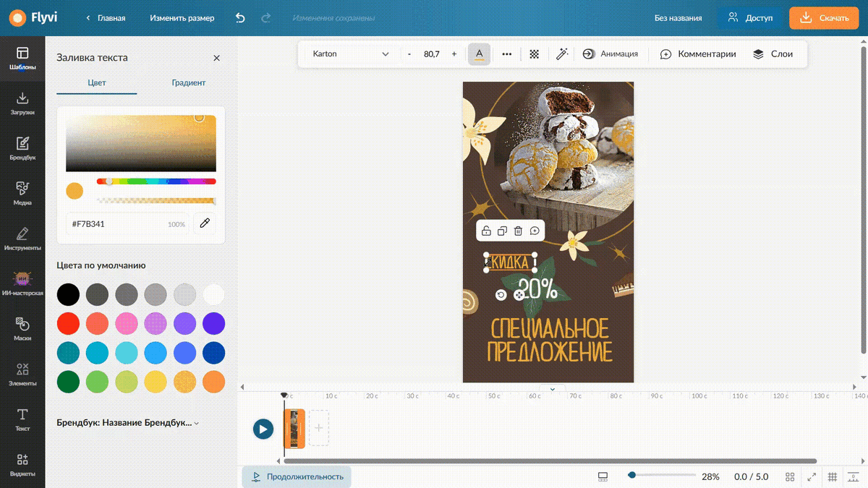This screenshot has height=488, width=868.
Task: Increase font size with plus
Action: click(454, 54)
